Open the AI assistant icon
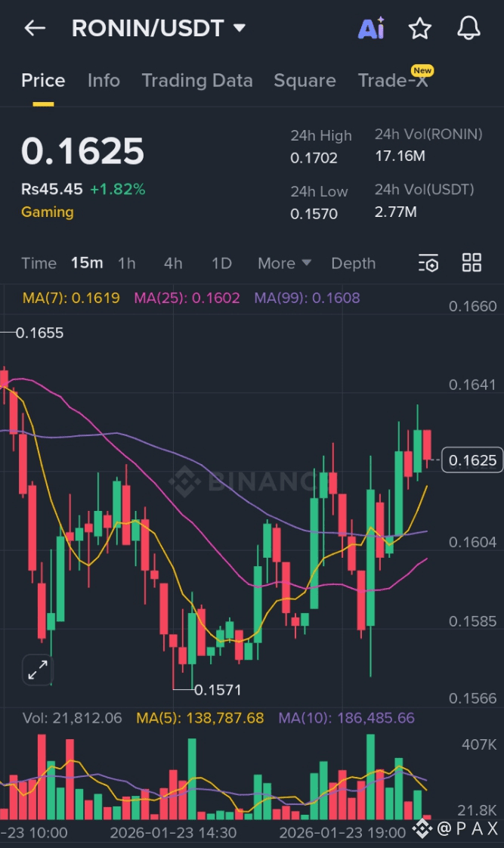The image size is (504, 848). point(371,28)
